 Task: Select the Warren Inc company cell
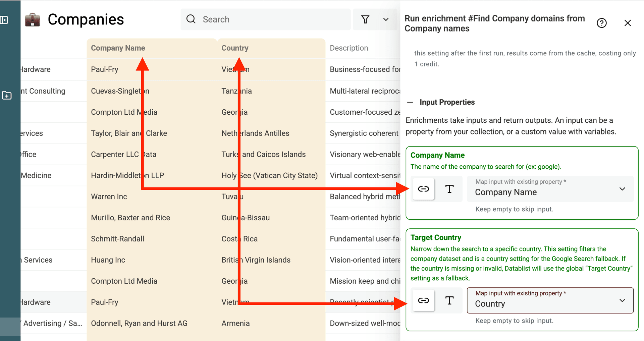point(109,197)
